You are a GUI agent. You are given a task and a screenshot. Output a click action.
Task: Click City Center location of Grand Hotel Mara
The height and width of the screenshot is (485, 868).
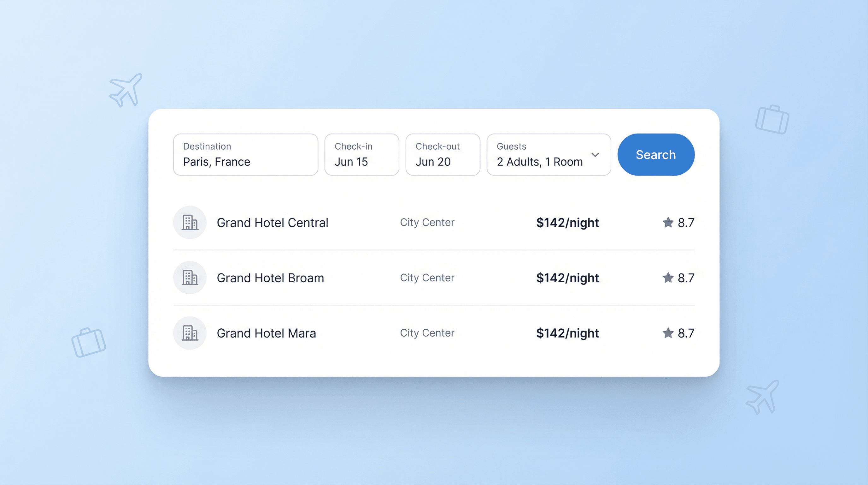point(427,333)
